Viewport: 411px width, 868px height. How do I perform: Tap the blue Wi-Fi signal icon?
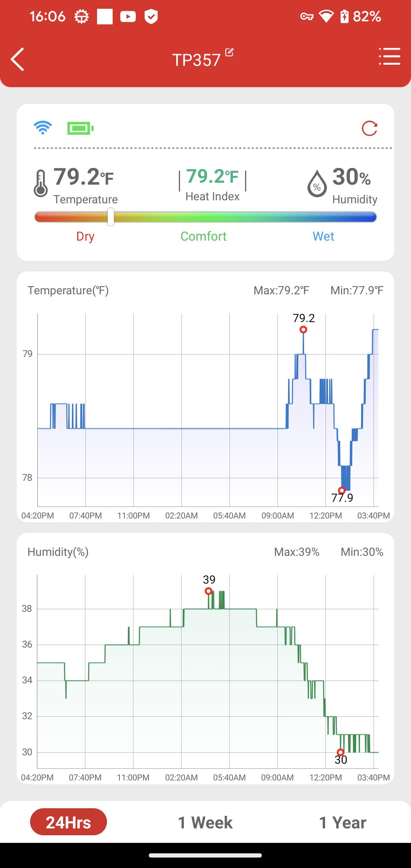click(43, 128)
